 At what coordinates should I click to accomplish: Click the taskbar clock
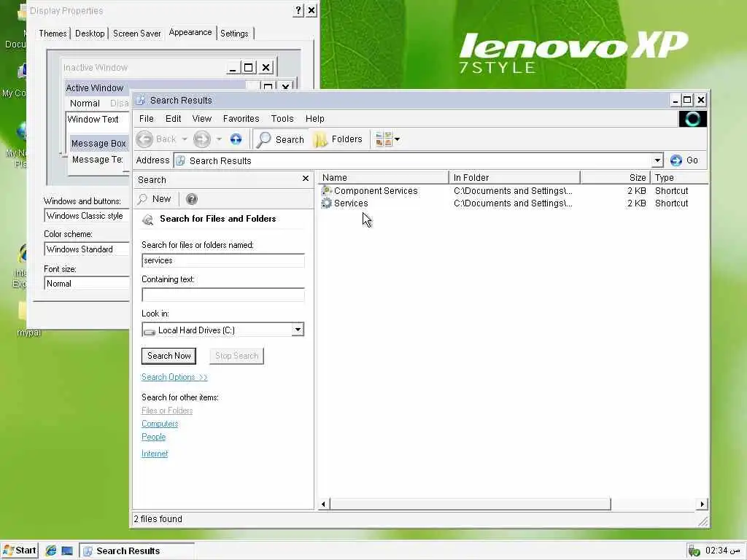point(723,551)
